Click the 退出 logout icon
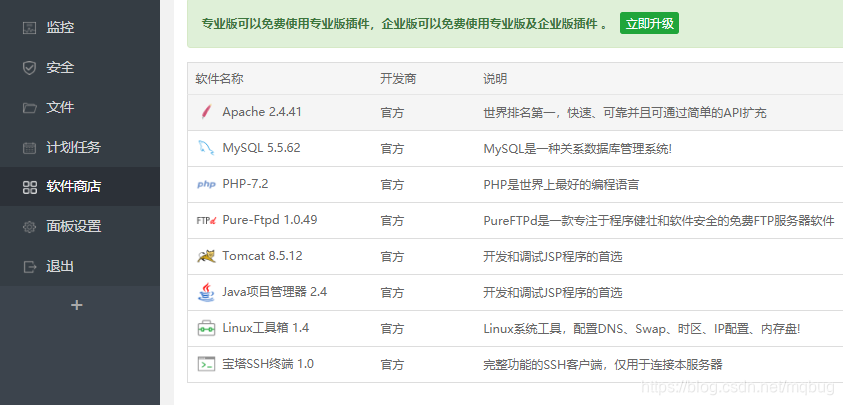The width and height of the screenshot is (843, 405). (29, 266)
